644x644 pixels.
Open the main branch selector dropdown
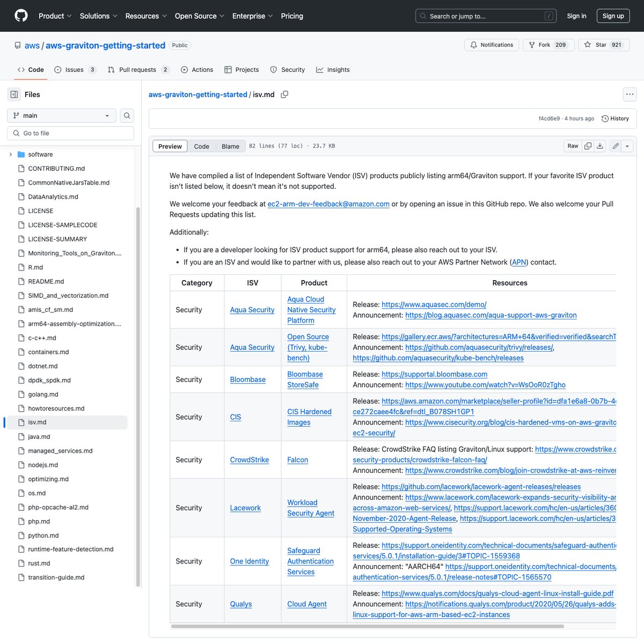point(62,115)
